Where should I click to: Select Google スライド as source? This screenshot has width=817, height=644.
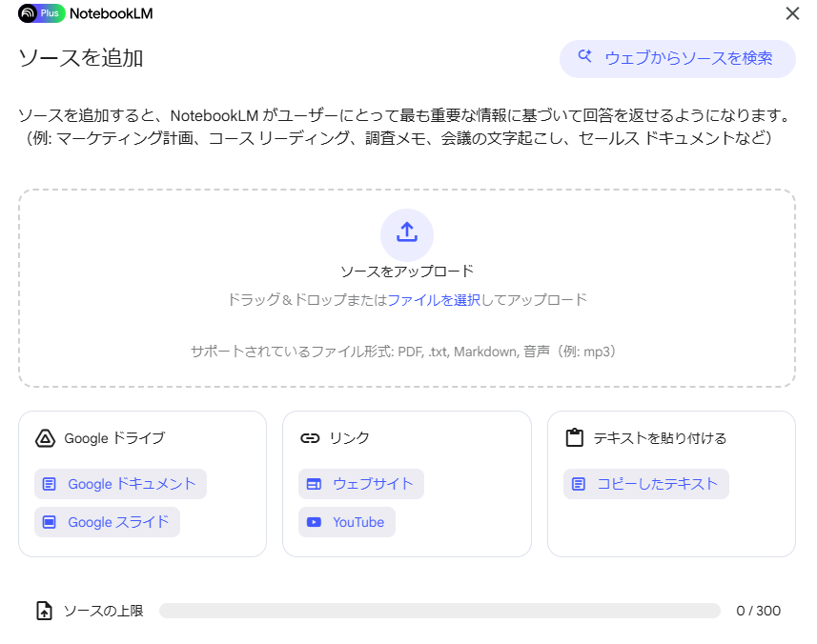(x=107, y=522)
